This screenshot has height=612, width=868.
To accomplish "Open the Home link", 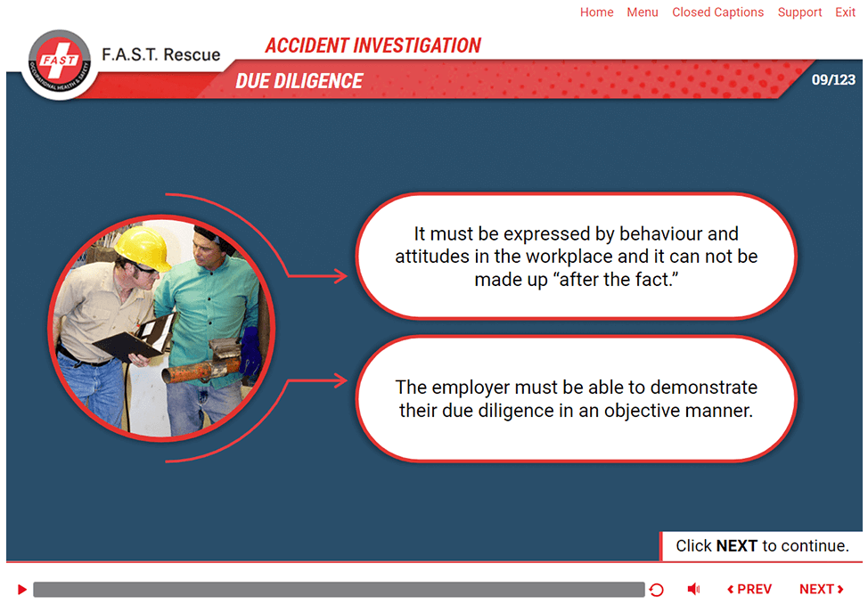I will 596,12.
